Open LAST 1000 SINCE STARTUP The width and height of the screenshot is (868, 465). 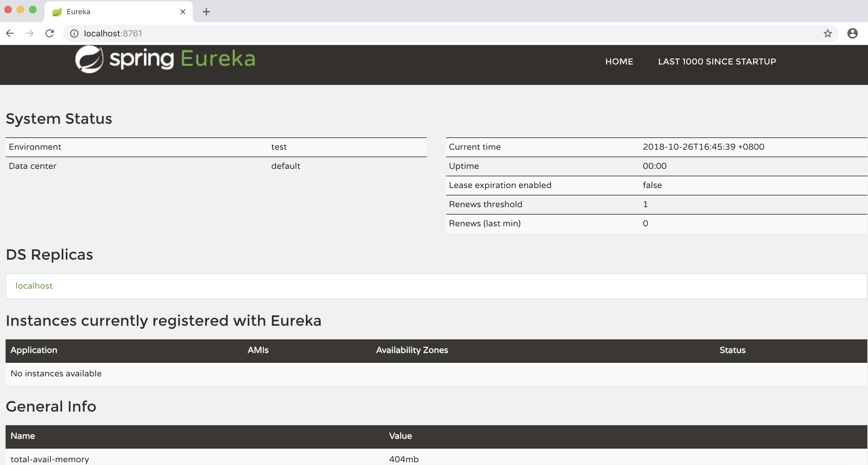tap(717, 62)
